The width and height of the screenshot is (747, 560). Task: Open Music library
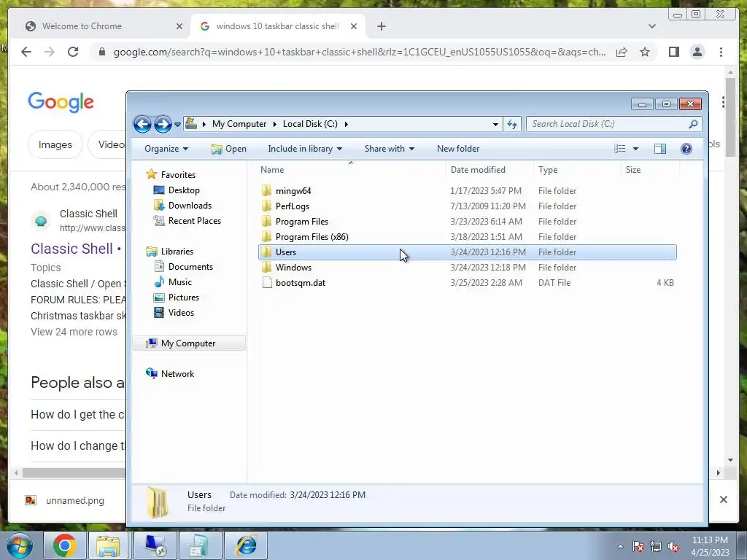pyautogui.click(x=180, y=282)
